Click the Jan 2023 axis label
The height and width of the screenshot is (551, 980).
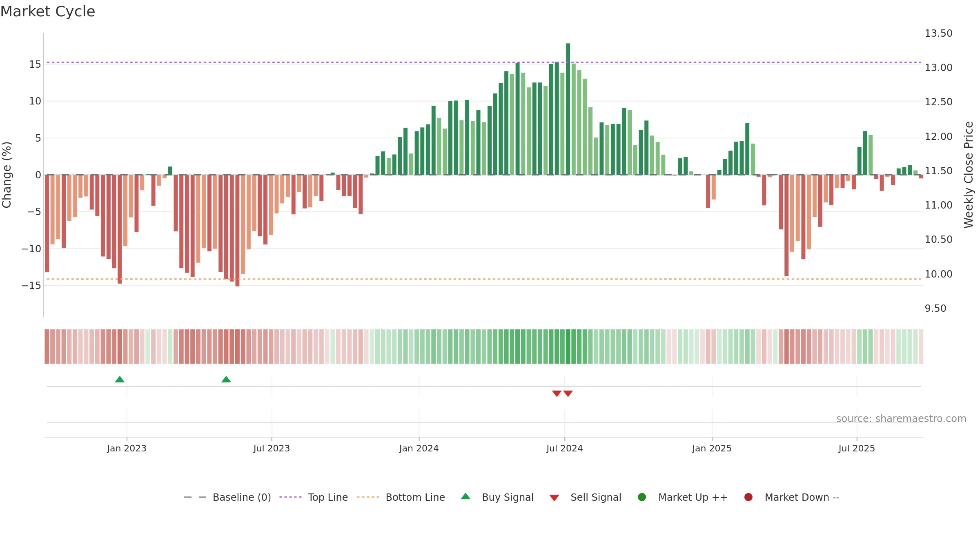point(127,448)
